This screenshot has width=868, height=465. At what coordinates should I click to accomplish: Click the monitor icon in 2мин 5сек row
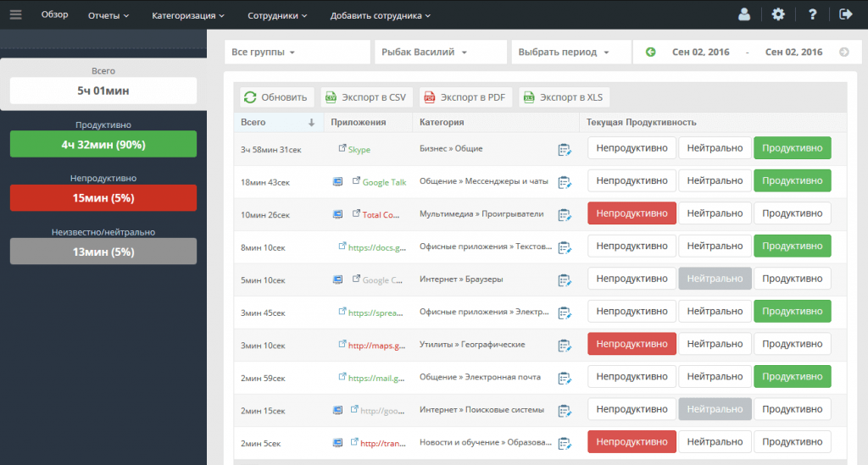click(337, 442)
